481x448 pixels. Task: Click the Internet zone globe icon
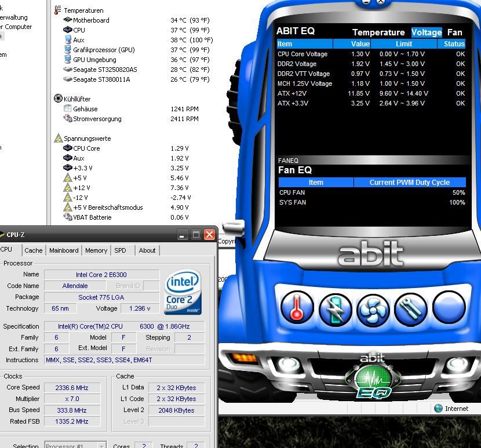coord(438,409)
